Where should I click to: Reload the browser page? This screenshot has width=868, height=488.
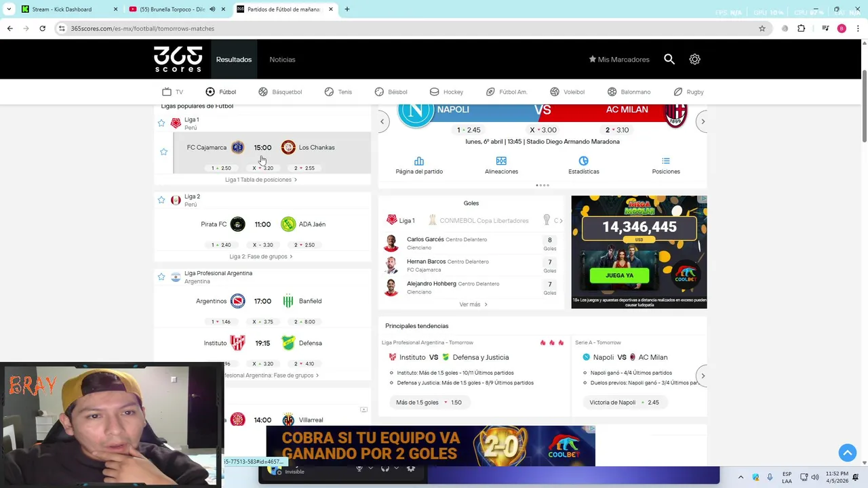[42, 28]
